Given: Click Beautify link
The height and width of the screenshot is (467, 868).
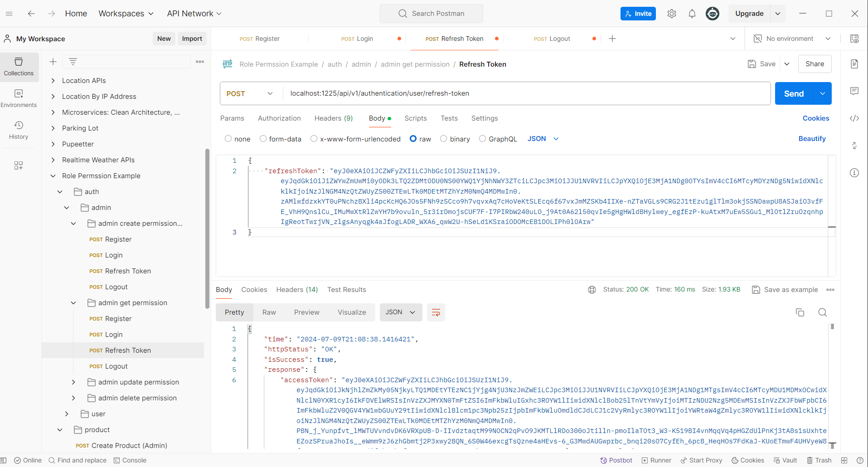Looking at the screenshot, I should 812,139.
